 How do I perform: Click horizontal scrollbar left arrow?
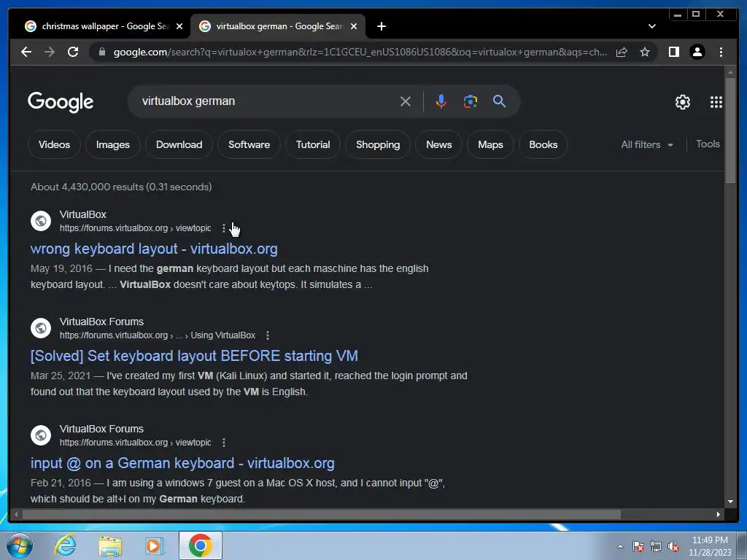tap(16, 514)
